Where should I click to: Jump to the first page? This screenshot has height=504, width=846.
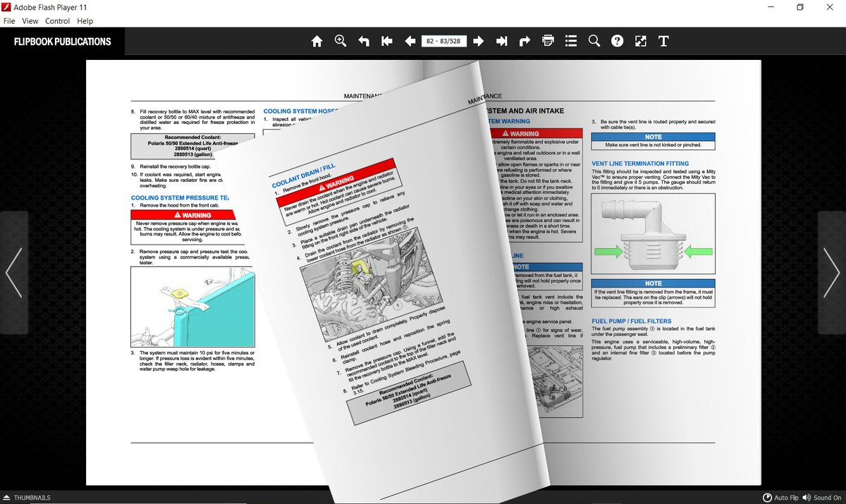[387, 42]
